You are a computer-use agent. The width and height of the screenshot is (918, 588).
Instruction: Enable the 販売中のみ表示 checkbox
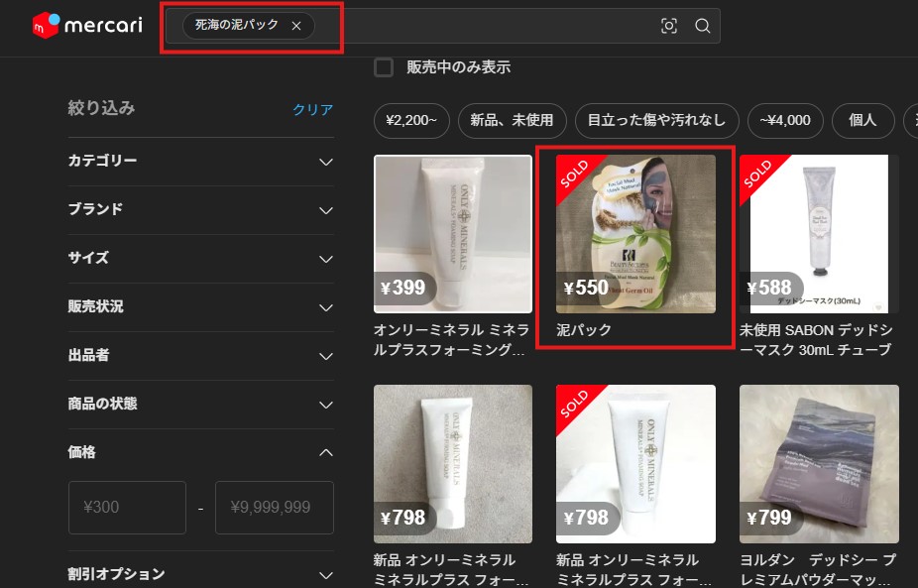click(x=382, y=67)
